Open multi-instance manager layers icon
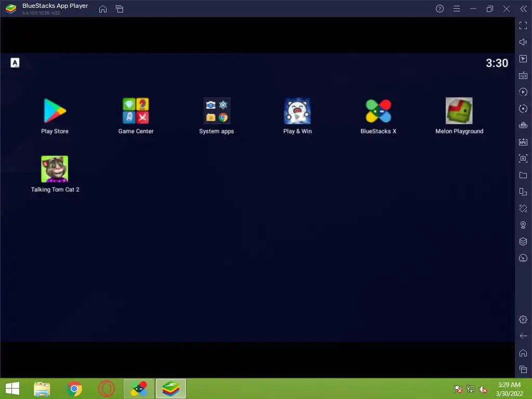Screen dimensions: 532x399 523,242
